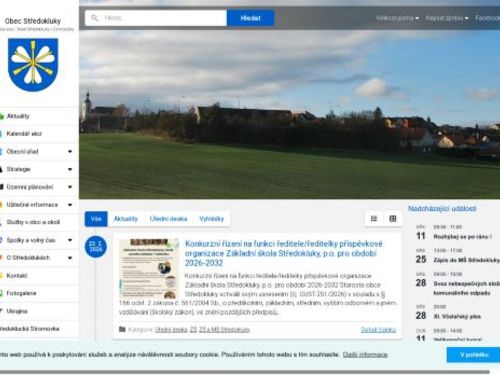Click the Konkurzní řízení article thumbnail
The image size is (500, 375).
(x=149, y=268)
